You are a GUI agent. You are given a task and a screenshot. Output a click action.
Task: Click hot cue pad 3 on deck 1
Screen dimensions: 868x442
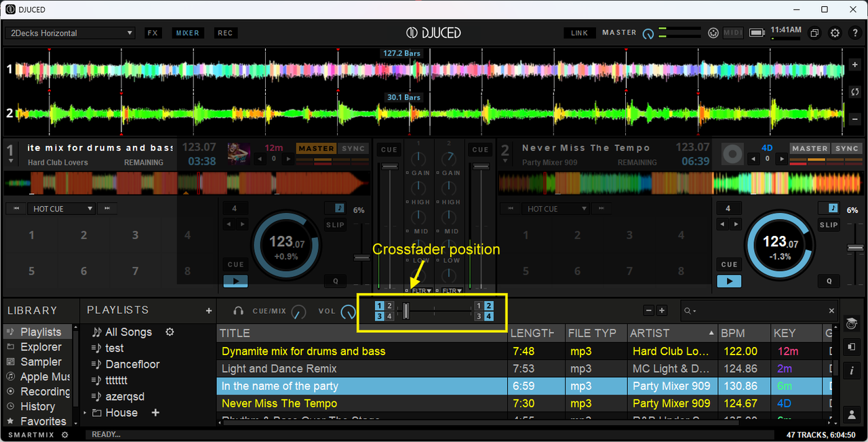point(135,235)
